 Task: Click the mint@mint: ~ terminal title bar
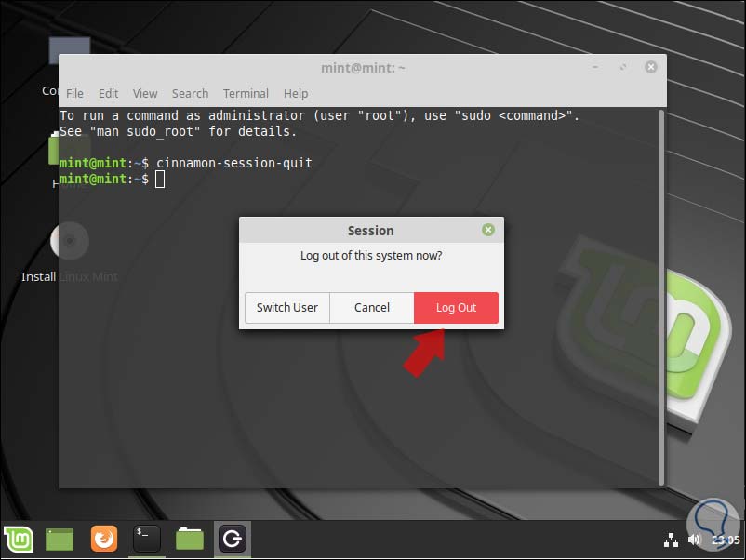tap(363, 68)
